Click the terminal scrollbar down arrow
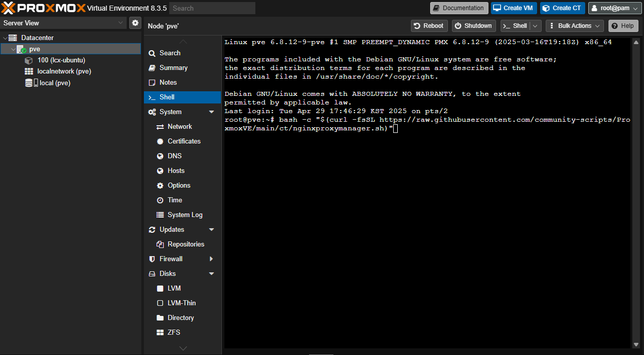 (635, 344)
